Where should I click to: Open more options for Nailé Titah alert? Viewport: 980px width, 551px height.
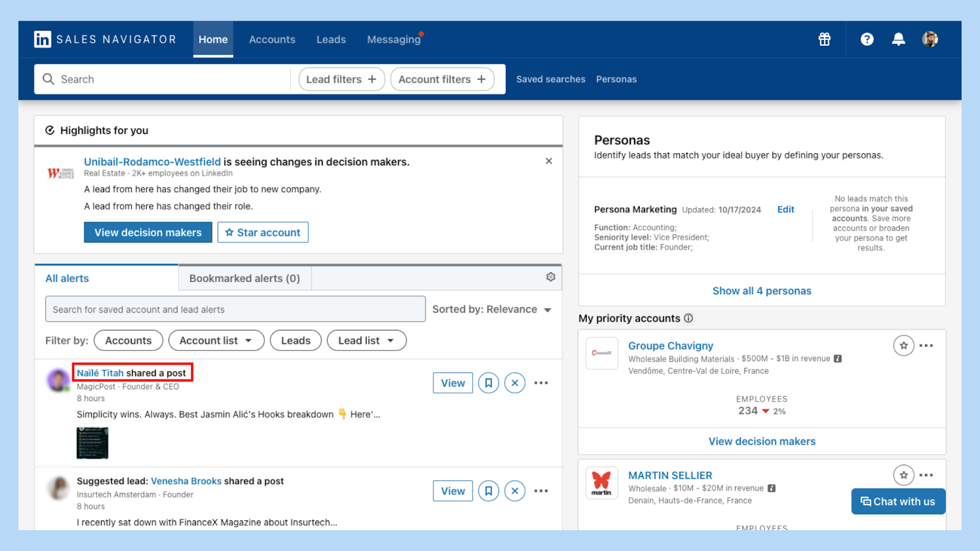(x=541, y=383)
